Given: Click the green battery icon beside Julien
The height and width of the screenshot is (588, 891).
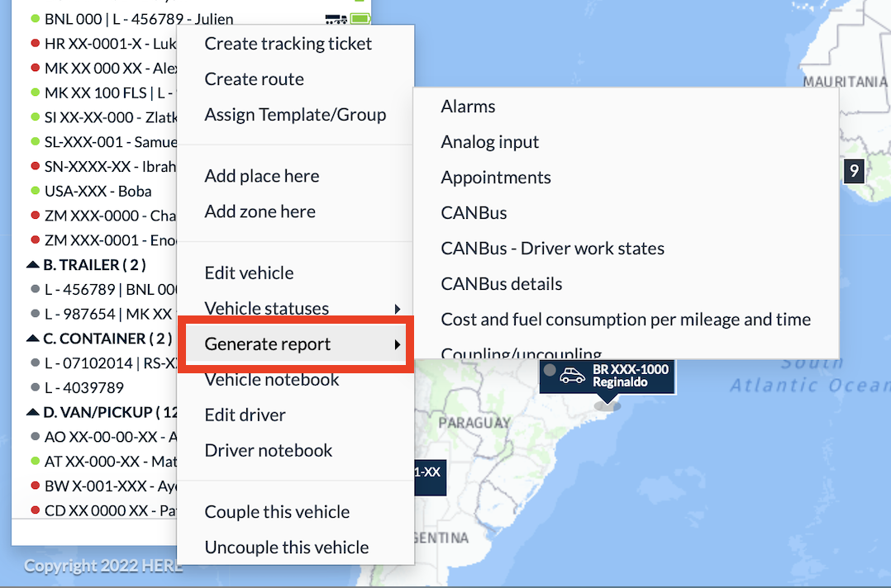Looking at the screenshot, I should [360, 19].
